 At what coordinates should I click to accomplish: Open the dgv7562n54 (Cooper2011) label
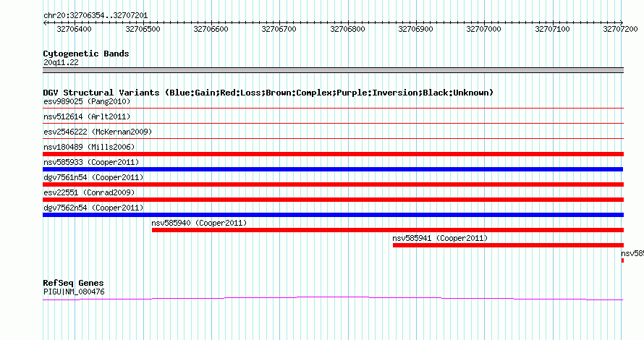pyautogui.click(x=93, y=208)
